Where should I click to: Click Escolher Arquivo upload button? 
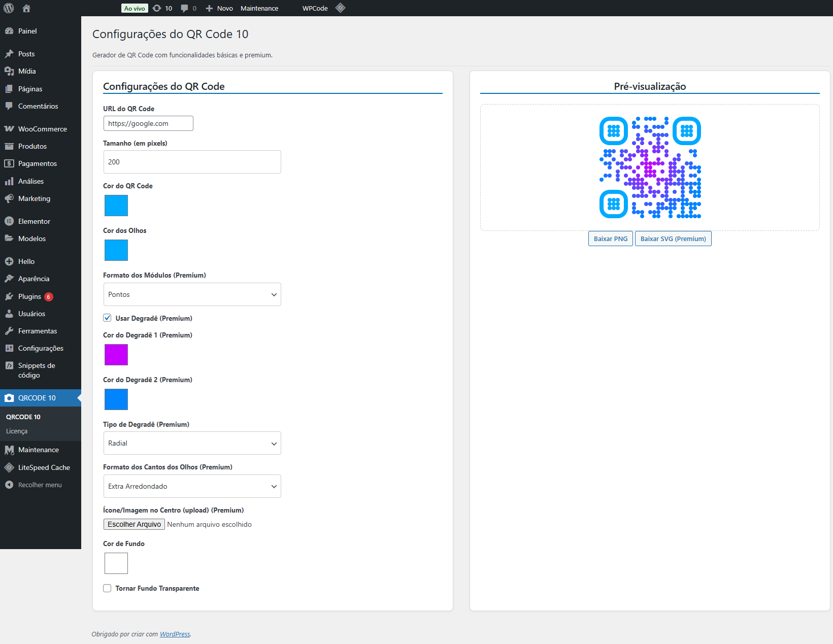pyautogui.click(x=134, y=524)
